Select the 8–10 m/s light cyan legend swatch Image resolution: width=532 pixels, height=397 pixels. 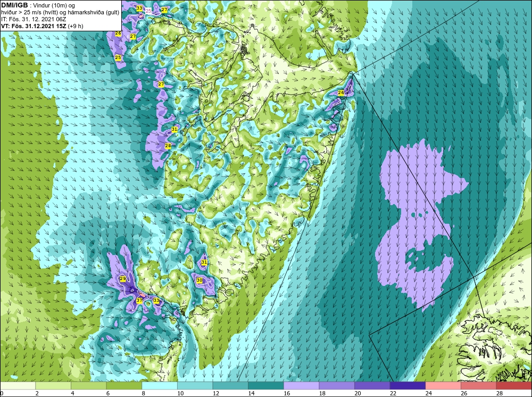[159, 385]
